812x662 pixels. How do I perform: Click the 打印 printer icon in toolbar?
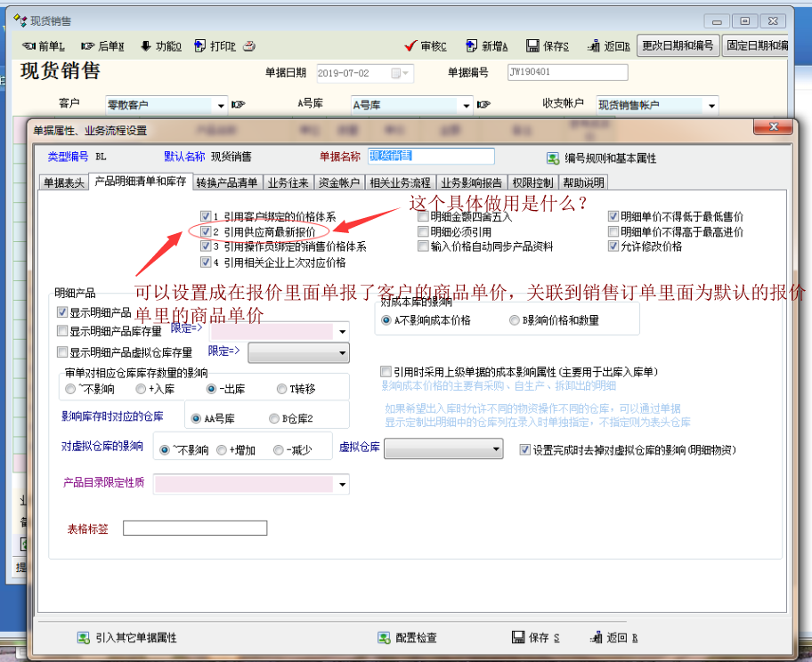(x=200, y=46)
